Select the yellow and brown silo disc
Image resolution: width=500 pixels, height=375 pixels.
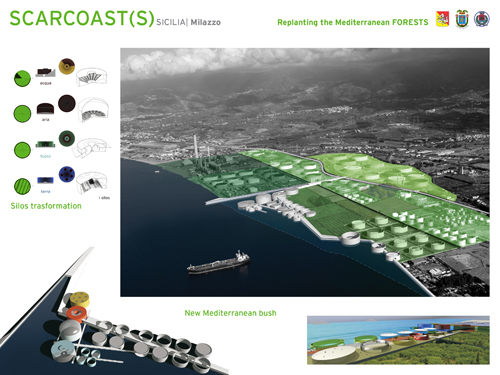pos(67,66)
